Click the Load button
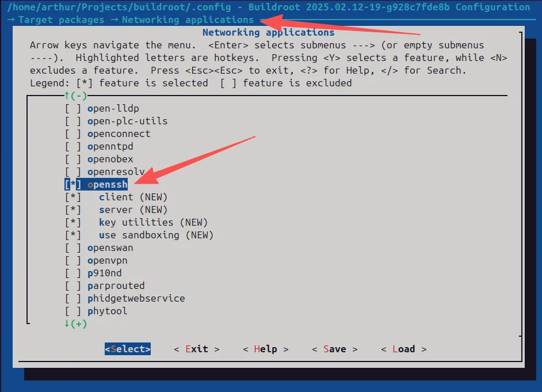This screenshot has width=542, height=392. 404,349
